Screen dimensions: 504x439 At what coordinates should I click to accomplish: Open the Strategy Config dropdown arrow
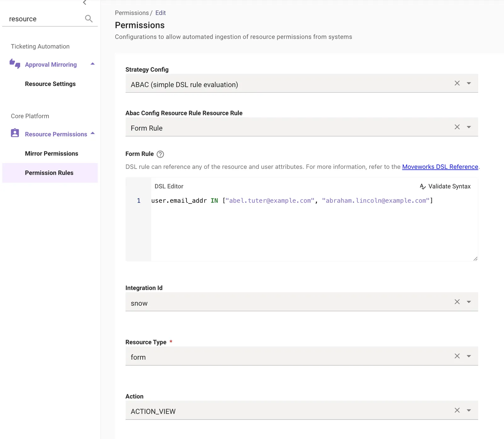(x=469, y=83)
